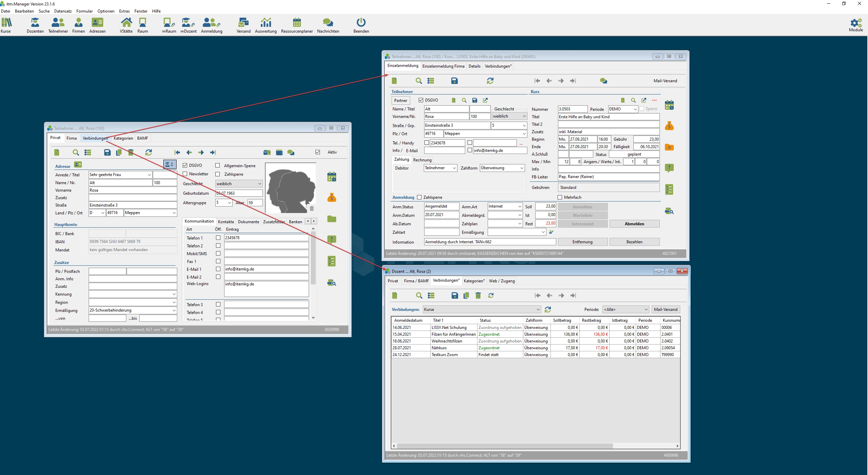Open the Extras menu
The width and height of the screenshot is (868, 475).
pyautogui.click(x=124, y=11)
